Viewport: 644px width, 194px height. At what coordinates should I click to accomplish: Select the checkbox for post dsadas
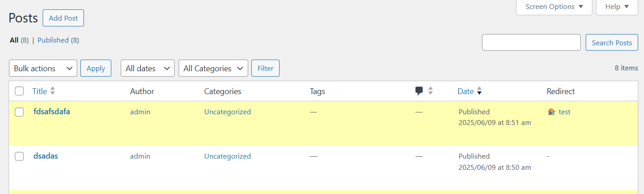(x=19, y=156)
